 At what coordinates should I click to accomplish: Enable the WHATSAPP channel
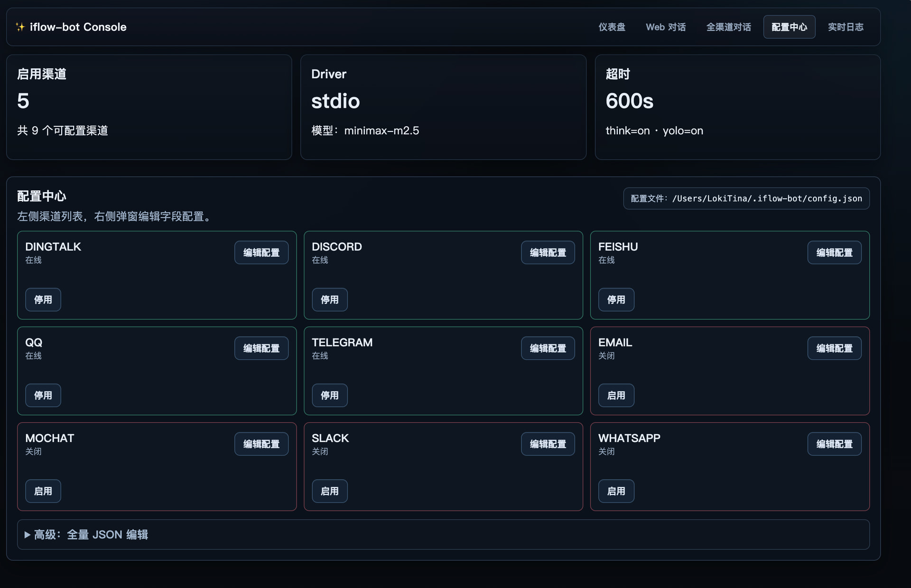tap(616, 491)
